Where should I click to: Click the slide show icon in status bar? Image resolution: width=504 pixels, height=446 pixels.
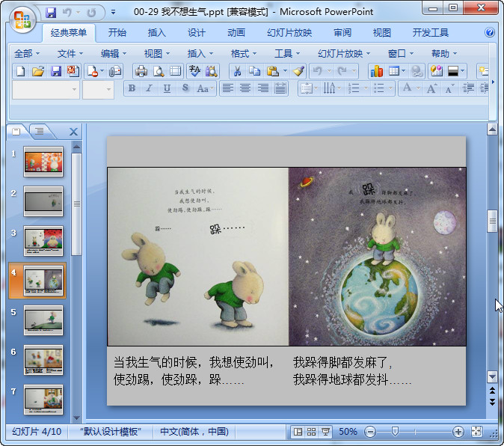click(325, 432)
